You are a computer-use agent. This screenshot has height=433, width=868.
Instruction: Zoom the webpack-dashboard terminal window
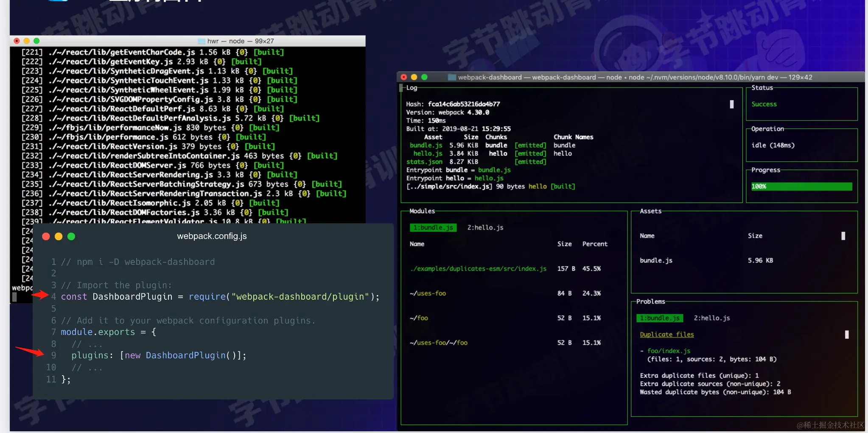pos(424,77)
